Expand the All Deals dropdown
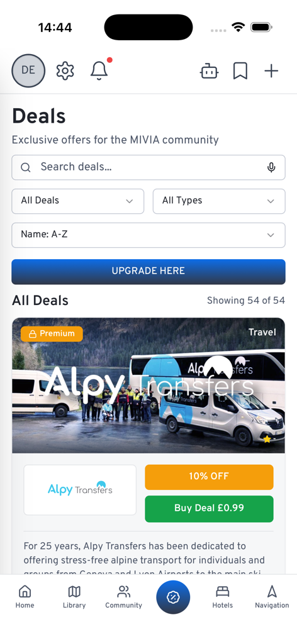This screenshot has height=644, width=297. click(77, 201)
